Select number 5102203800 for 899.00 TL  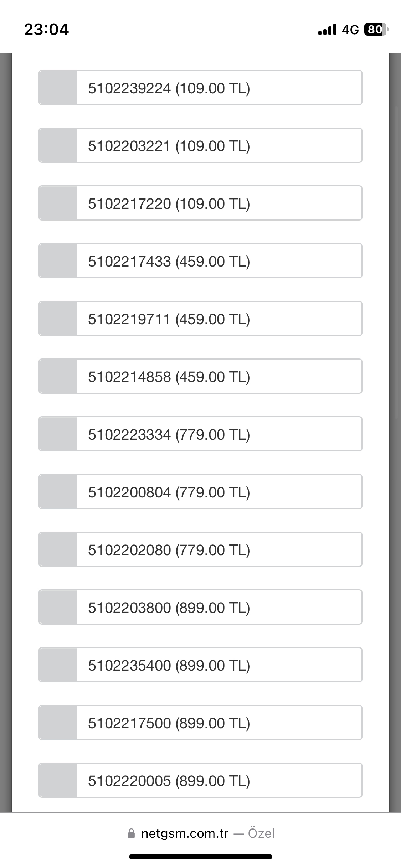tap(200, 607)
